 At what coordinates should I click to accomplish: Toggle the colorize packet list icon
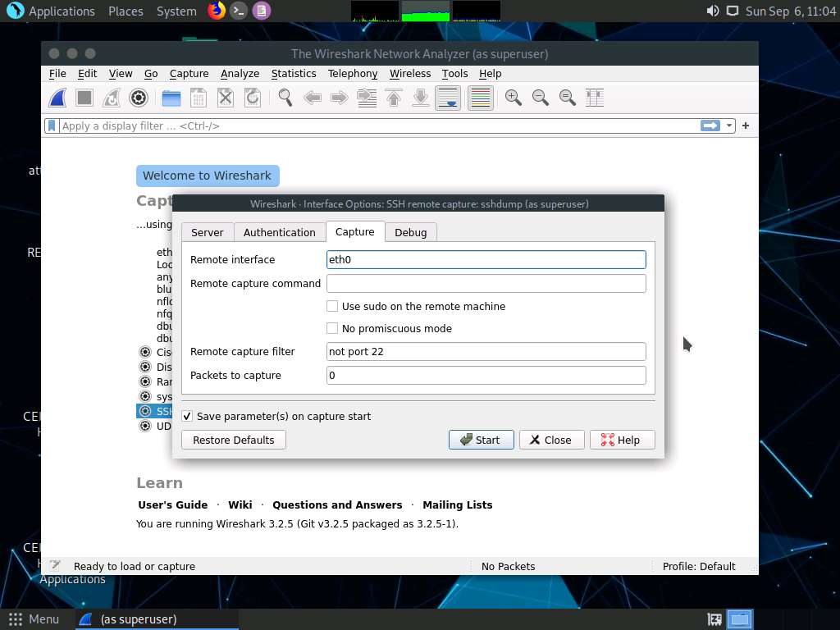pos(480,98)
